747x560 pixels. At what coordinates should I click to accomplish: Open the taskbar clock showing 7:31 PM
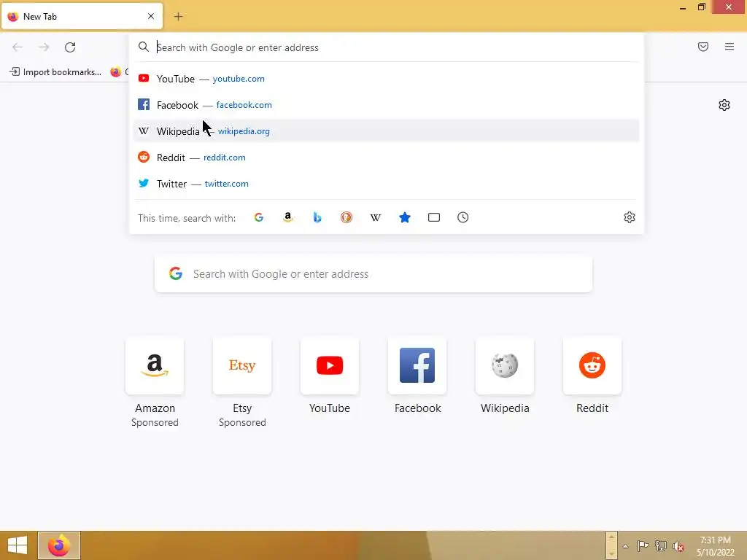(x=715, y=546)
